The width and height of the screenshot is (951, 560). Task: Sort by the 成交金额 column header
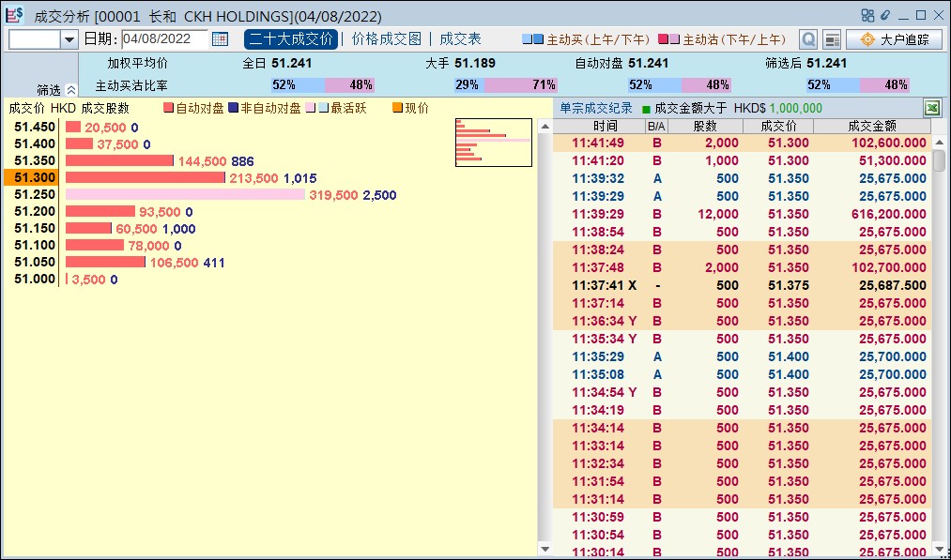[871, 126]
